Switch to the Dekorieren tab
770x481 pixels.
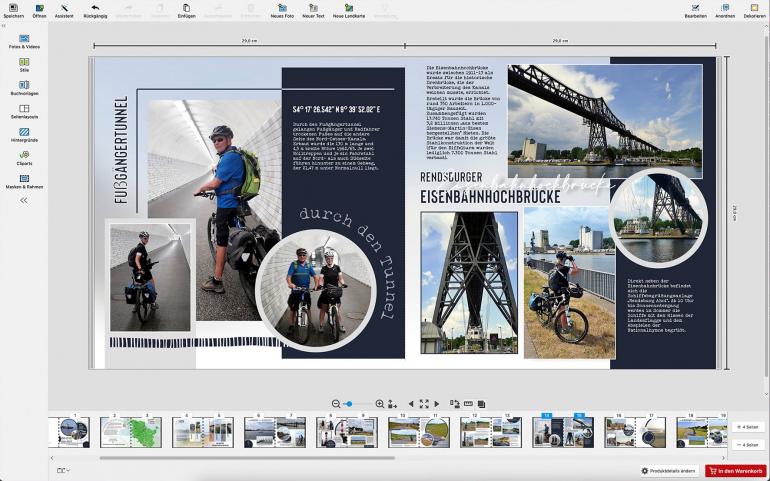(755, 9)
